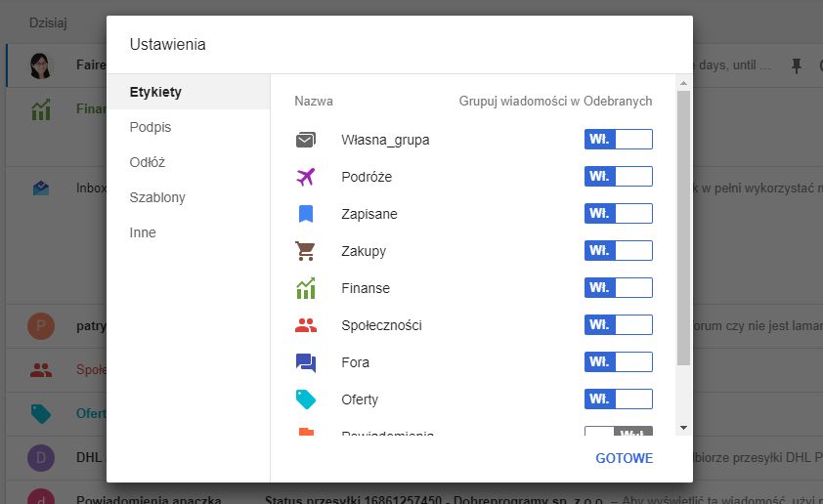Click the green Finanse chart icon

click(x=306, y=288)
